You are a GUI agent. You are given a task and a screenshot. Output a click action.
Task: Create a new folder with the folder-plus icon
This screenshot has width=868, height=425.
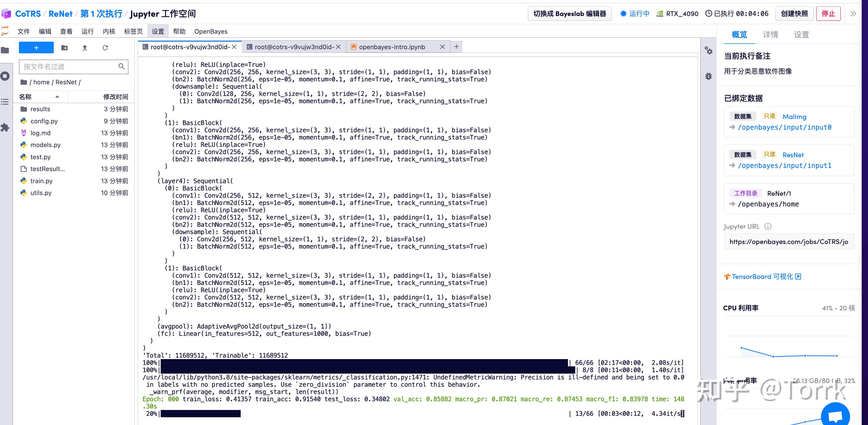pyautogui.click(x=64, y=47)
